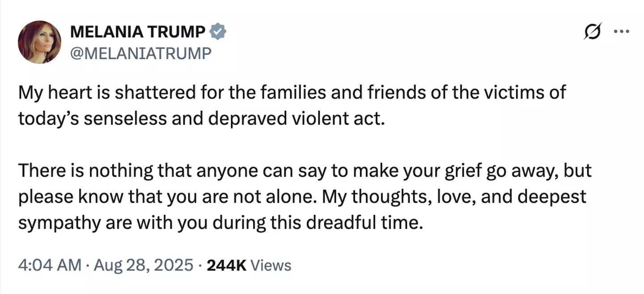Click the word Views

pos(271,265)
